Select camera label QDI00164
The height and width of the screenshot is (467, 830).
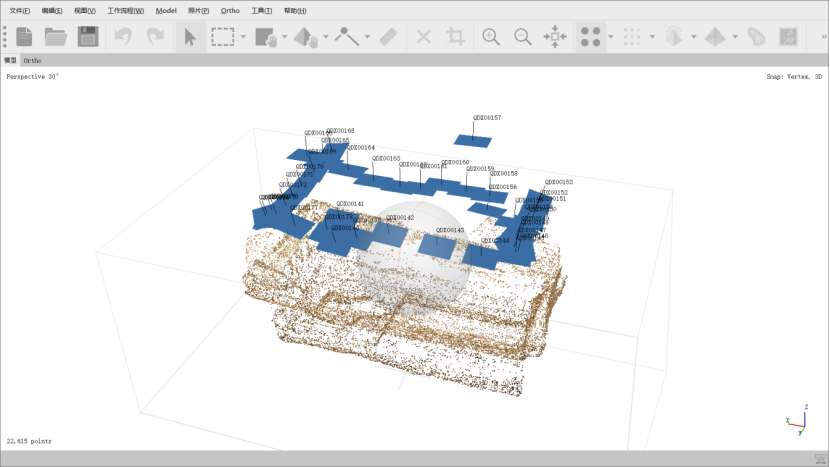[361, 148]
